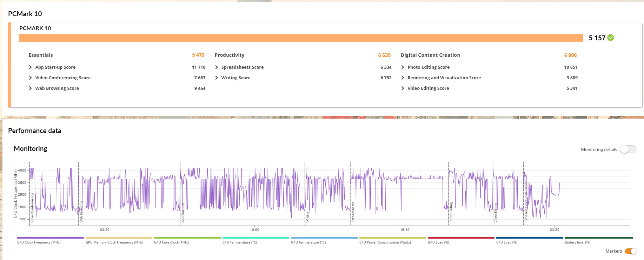The width and height of the screenshot is (644, 260).
Task: Click the orange PCMark 10 score bar
Action: [301, 38]
